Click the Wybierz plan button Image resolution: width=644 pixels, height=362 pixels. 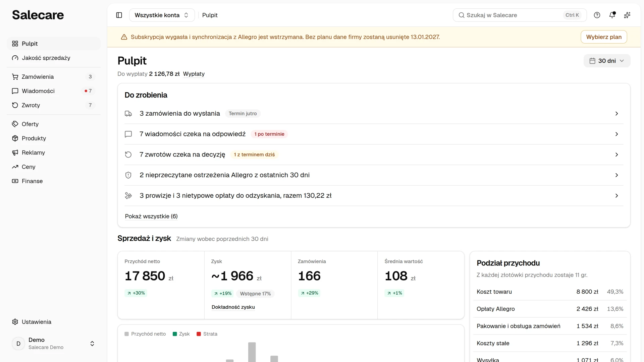(x=604, y=37)
